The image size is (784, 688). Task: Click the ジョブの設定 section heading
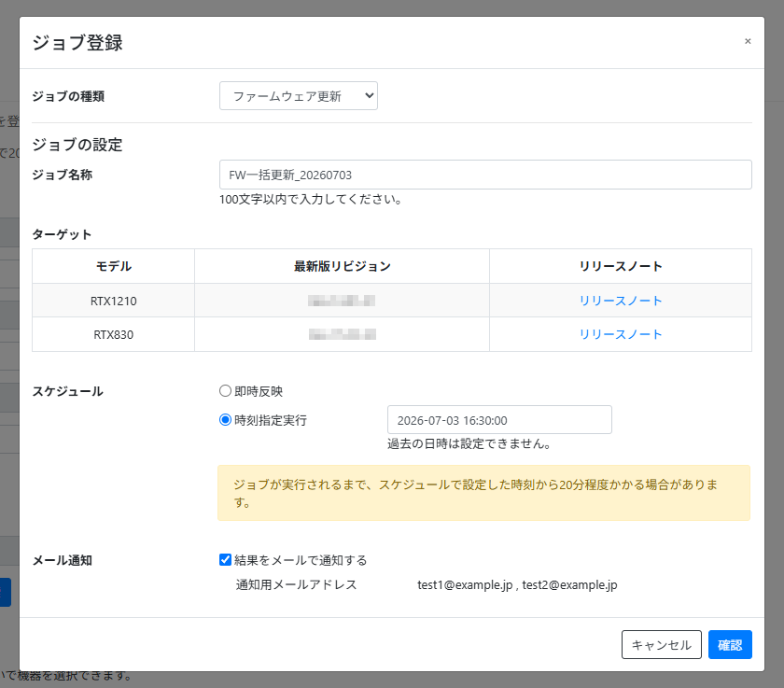(77, 145)
